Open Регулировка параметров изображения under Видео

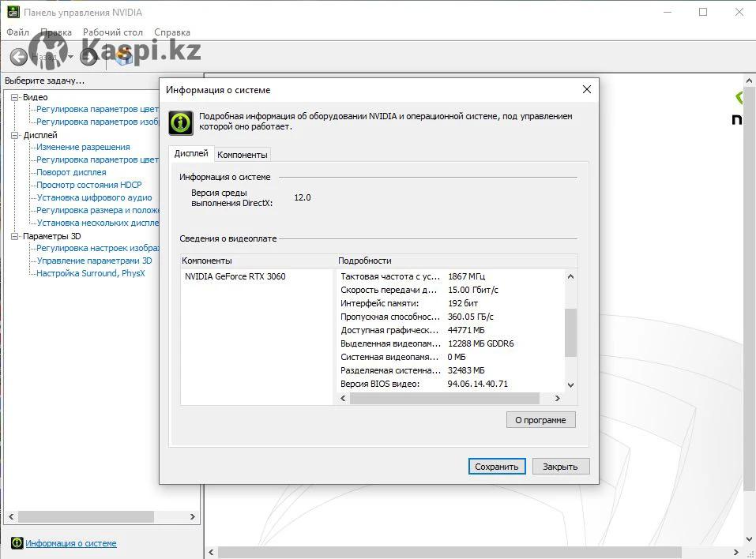point(97,122)
